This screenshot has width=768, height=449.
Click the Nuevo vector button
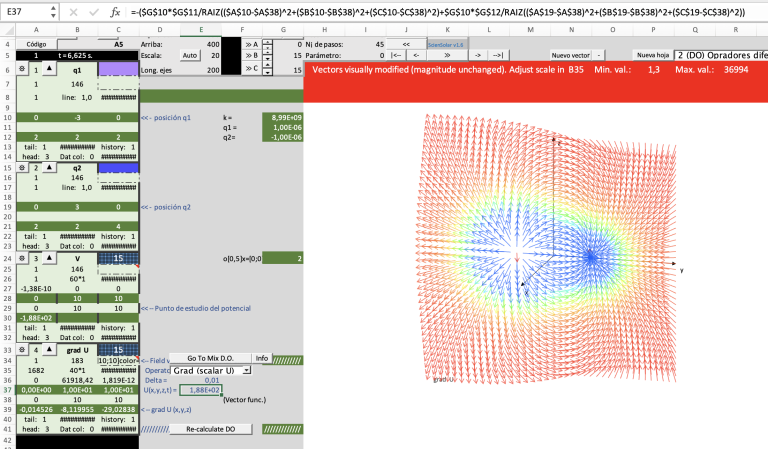[x=568, y=56]
